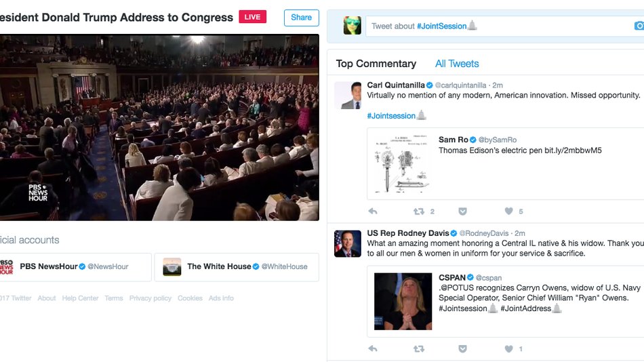This screenshot has width=644, height=362.
Task: Select the Top Commentary tab
Action: click(x=376, y=64)
